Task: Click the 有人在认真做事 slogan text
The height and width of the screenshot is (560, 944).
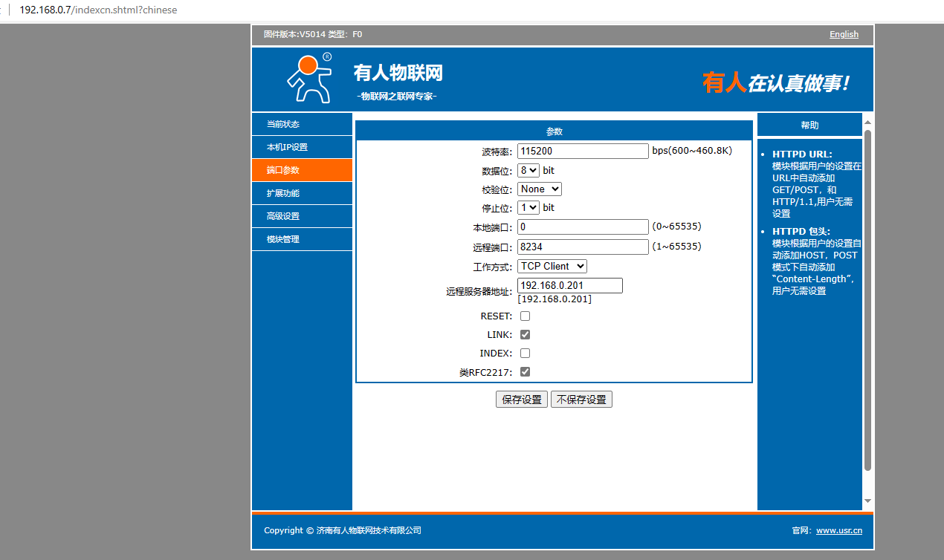Action: (x=776, y=82)
